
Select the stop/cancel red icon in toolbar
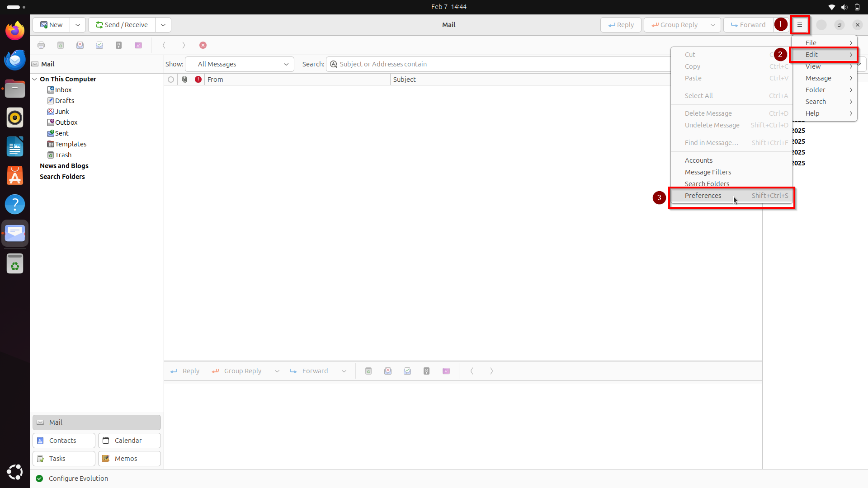[x=203, y=45]
